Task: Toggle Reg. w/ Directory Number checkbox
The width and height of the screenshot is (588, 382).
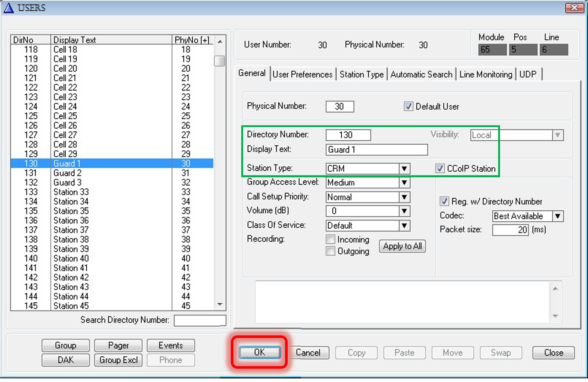Action: (444, 201)
